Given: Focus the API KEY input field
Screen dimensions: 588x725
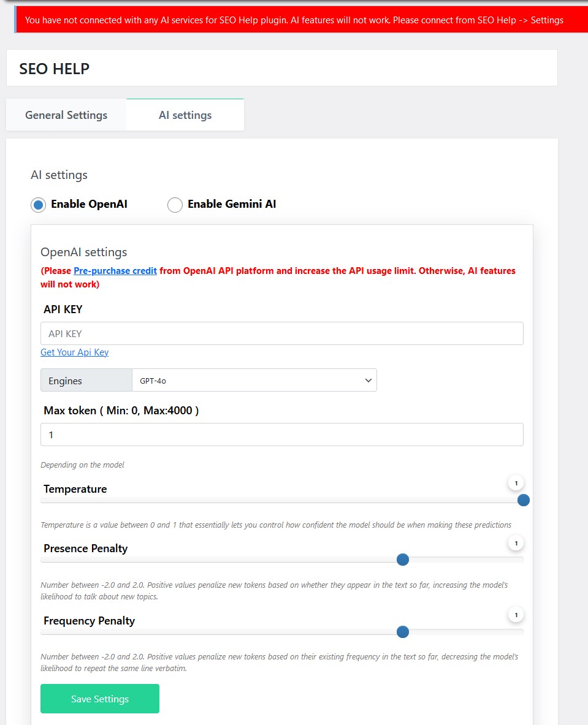Looking at the screenshot, I should click(282, 333).
